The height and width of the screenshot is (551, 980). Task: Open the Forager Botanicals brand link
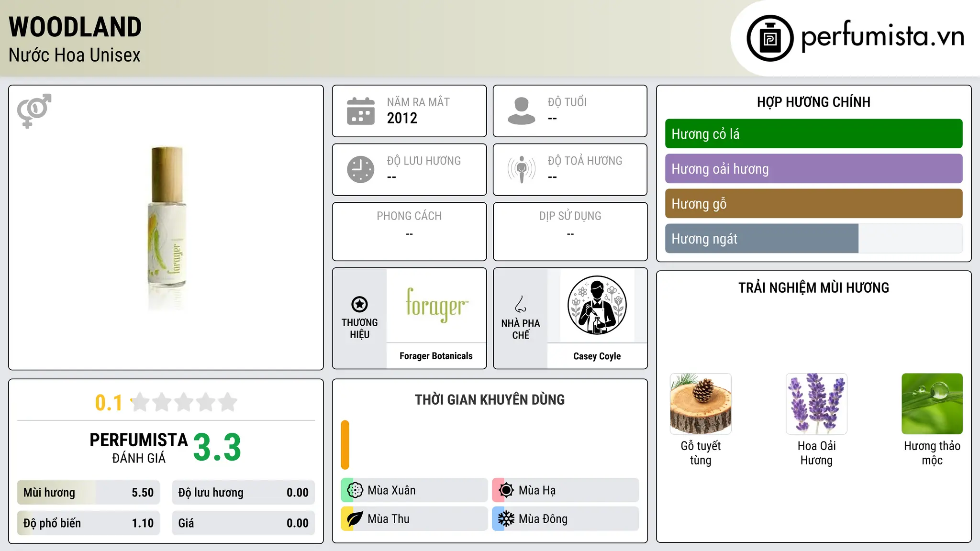pyautogui.click(x=436, y=356)
